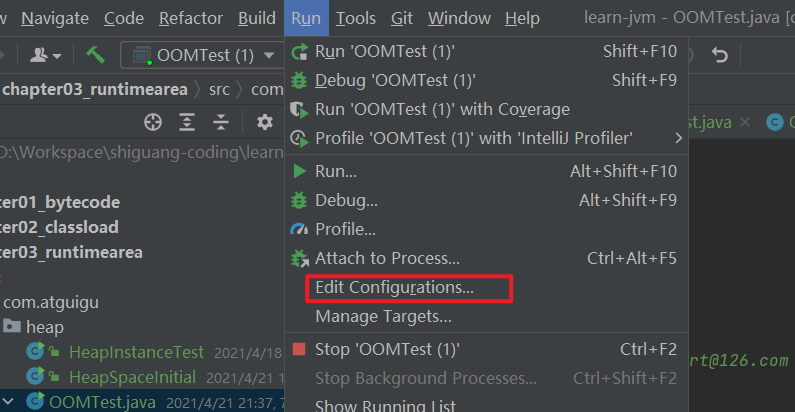This screenshot has width=795, height=412.
Task: Open the Tools menu
Action: pyautogui.click(x=355, y=19)
